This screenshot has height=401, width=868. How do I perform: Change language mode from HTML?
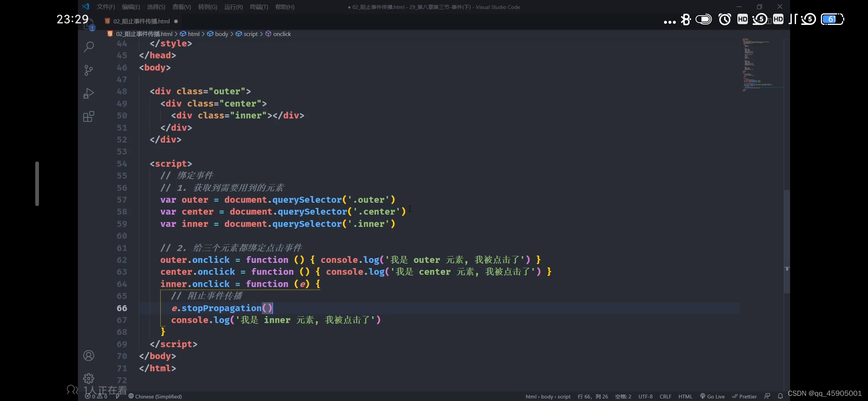tap(685, 396)
